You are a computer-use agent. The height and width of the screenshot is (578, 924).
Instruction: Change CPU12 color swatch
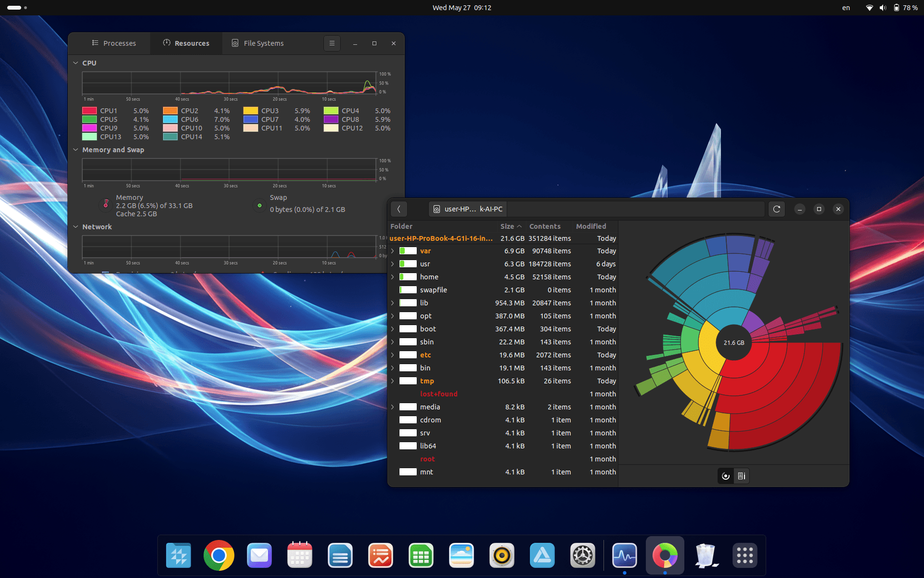click(x=331, y=128)
